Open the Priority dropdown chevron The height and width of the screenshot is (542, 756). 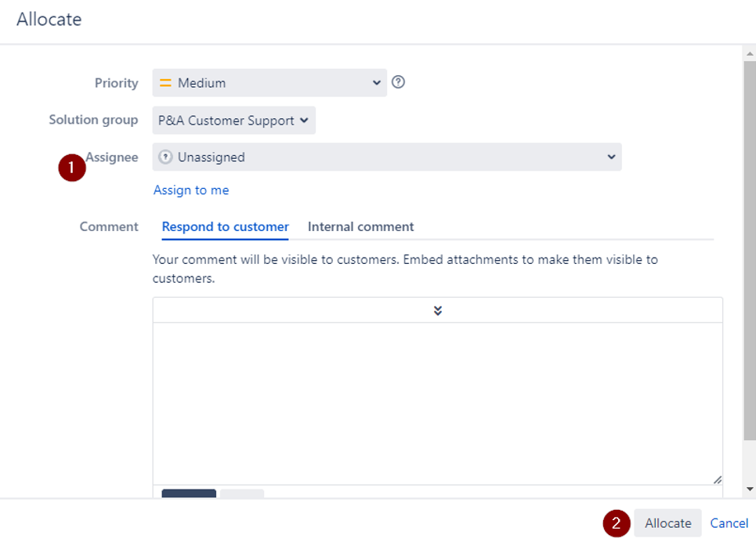377,82
